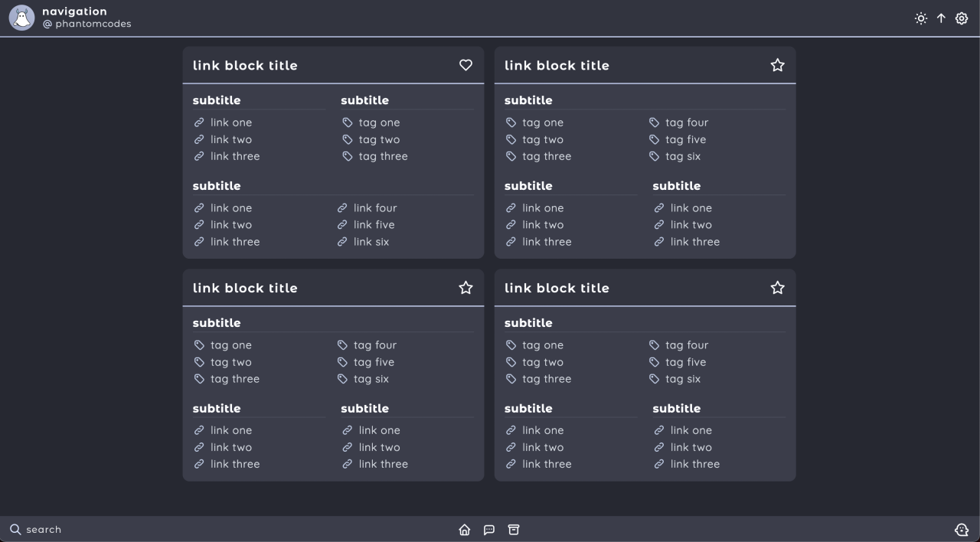The width and height of the screenshot is (980, 542).
Task: Open settings with the gear icon
Action: click(962, 18)
